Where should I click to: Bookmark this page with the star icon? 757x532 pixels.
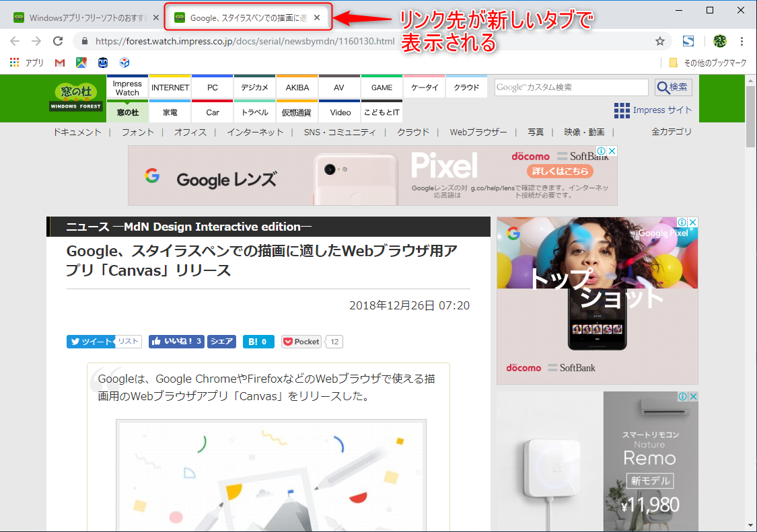click(659, 40)
